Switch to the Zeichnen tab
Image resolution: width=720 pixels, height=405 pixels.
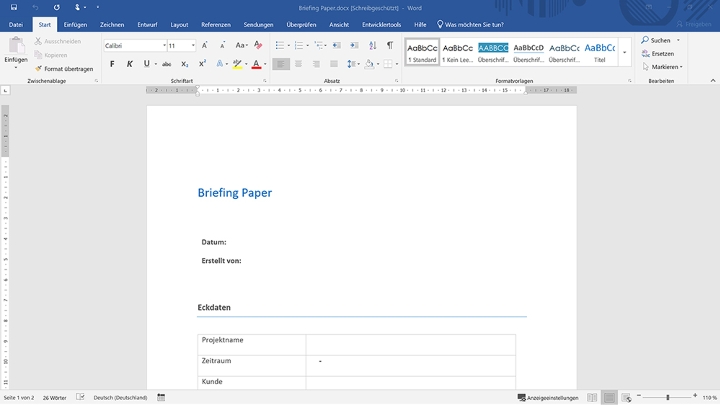[112, 25]
